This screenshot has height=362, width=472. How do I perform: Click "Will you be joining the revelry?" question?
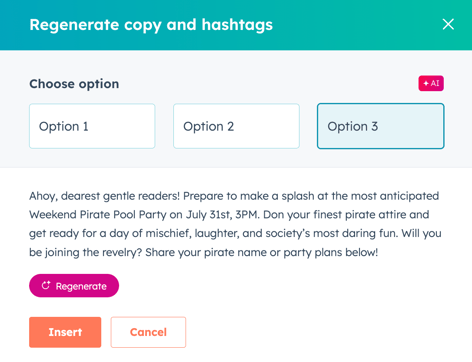tap(235, 243)
